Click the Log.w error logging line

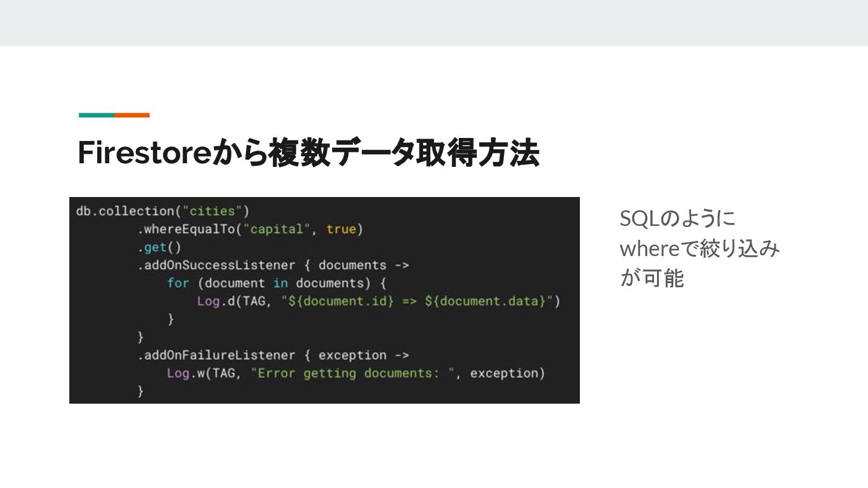coord(356,374)
